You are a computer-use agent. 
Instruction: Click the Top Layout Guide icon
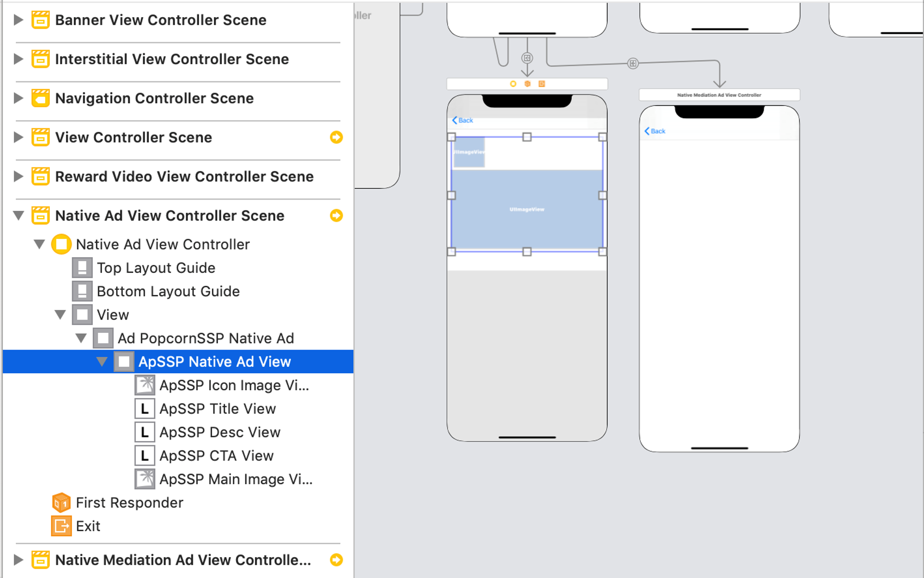point(82,268)
